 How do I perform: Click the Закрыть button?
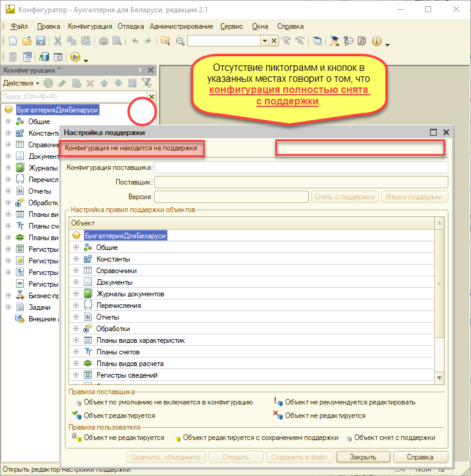pos(363,457)
